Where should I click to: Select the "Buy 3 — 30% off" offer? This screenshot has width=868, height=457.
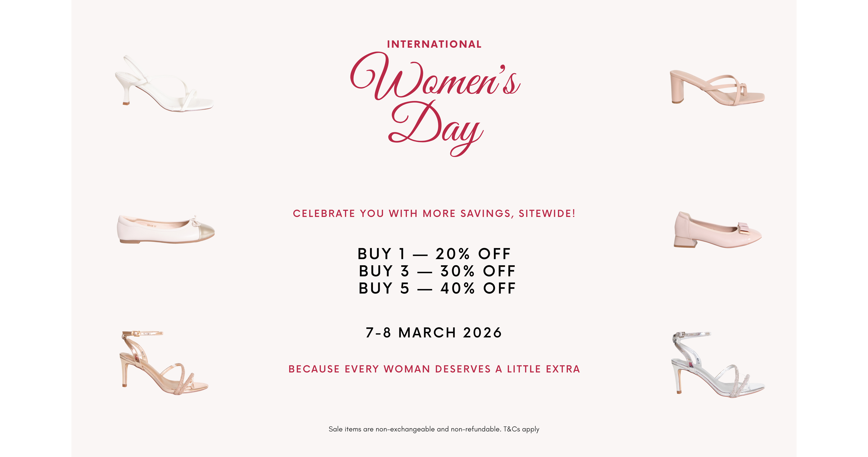pyautogui.click(x=437, y=271)
